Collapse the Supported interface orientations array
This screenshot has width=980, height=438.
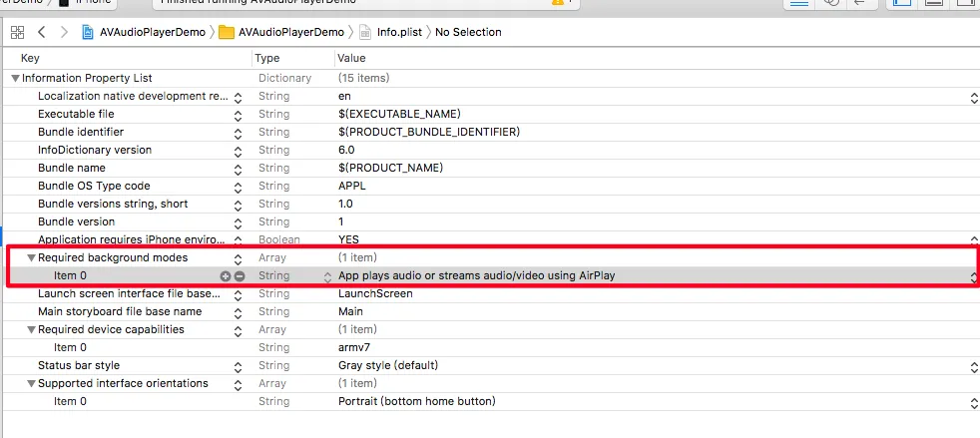31,384
